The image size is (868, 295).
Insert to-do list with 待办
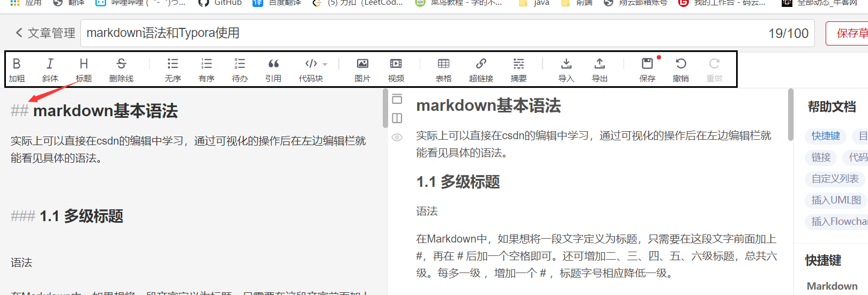(x=240, y=70)
